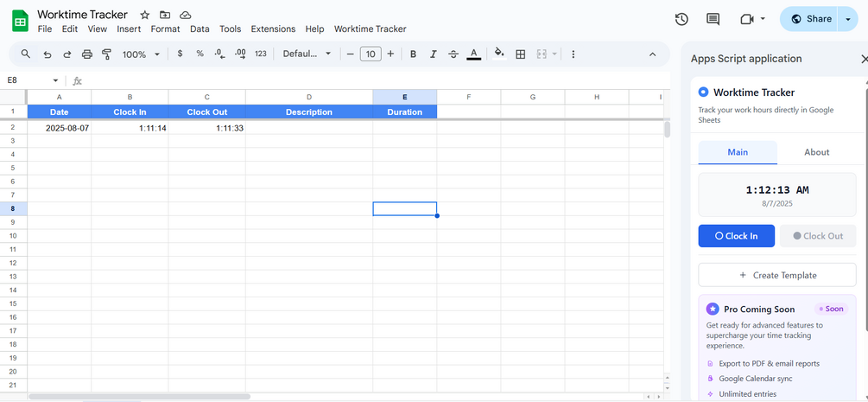The image size is (868, 402).
Task: Click the merge cells icon
Action: pos(542,54)
